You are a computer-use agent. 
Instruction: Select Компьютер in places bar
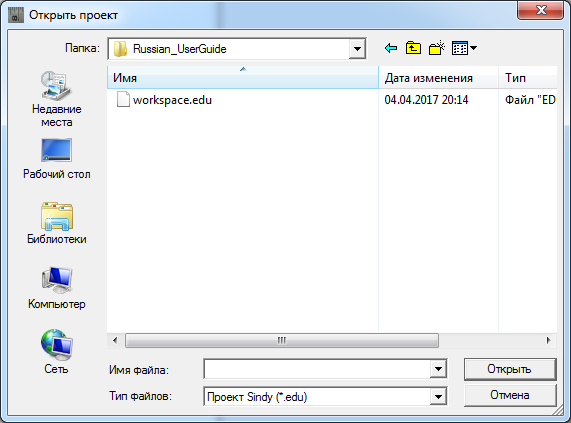coord(56,288)
